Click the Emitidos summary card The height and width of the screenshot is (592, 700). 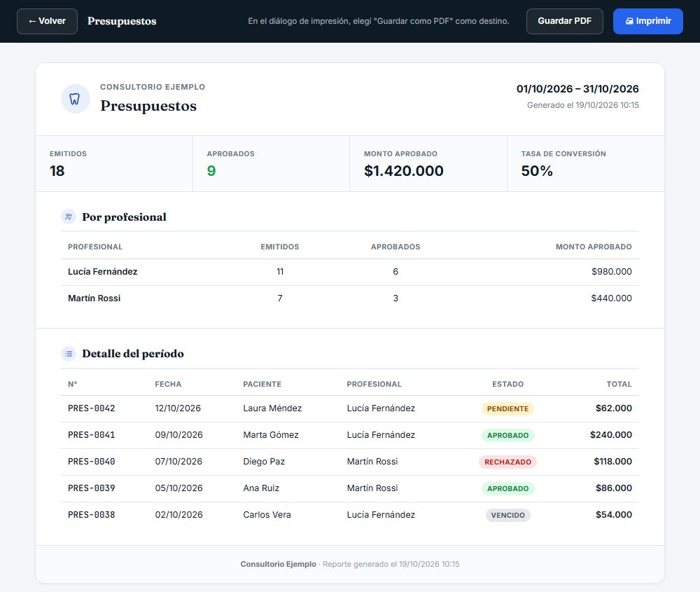point(114,163)
